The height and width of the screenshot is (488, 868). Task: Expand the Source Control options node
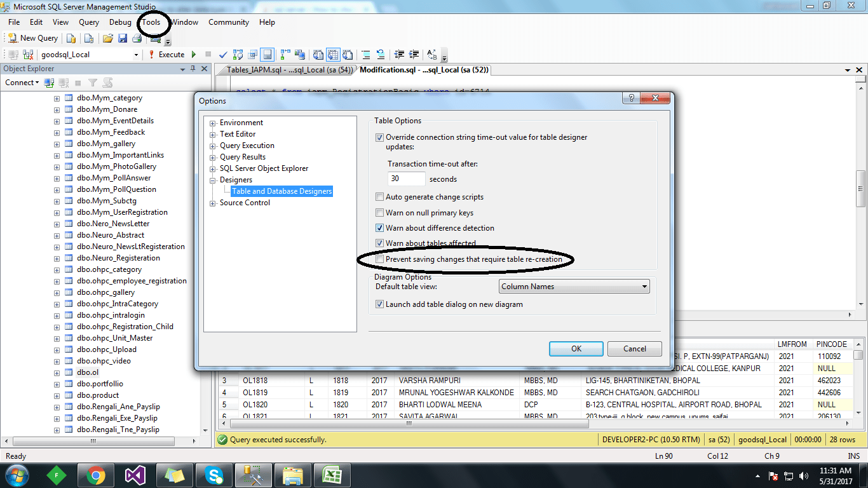pyautogui.click(x=213, y=203)
